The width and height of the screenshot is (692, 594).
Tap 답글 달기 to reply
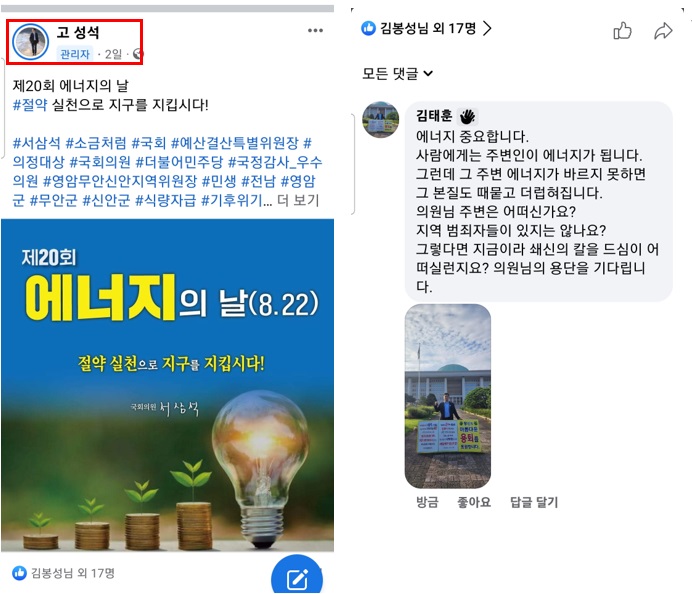click(534, 502)
